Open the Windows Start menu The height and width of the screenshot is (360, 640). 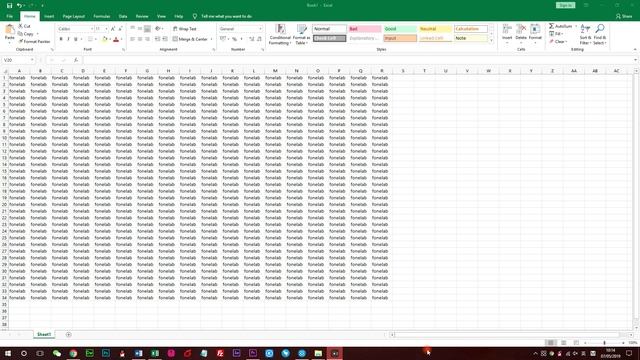point(8,353)
